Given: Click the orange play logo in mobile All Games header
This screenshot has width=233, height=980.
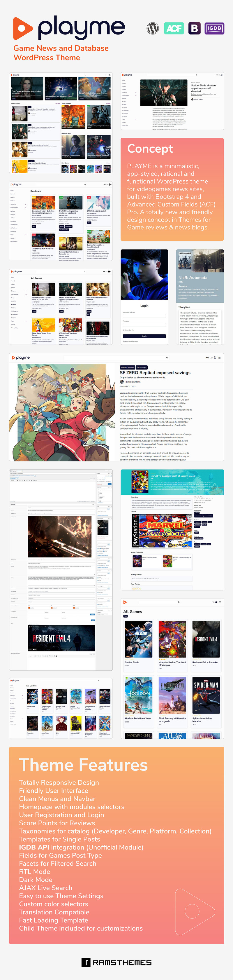Looking at the screenshot, I should 125,602.
